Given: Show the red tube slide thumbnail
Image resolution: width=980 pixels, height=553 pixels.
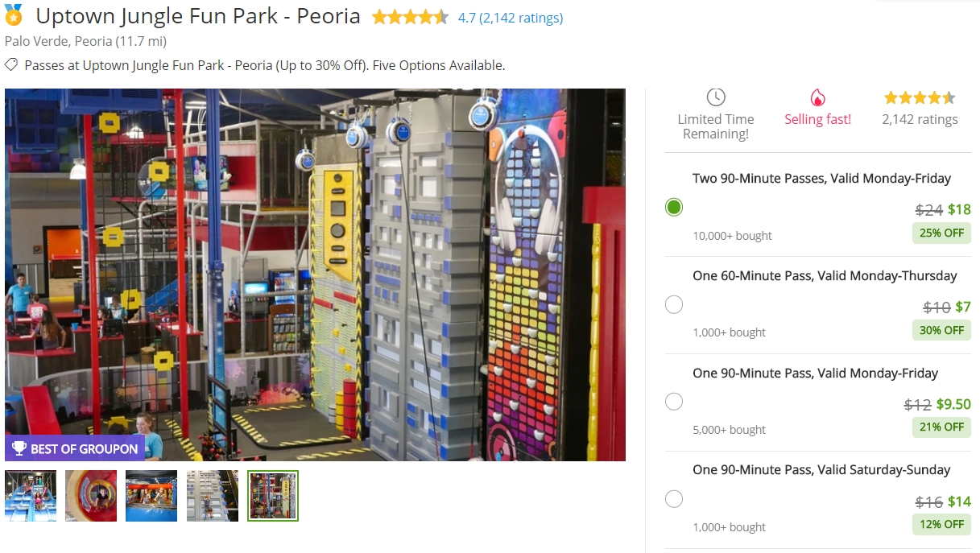Looking at the screenshot, I should [x=91, y=496].
